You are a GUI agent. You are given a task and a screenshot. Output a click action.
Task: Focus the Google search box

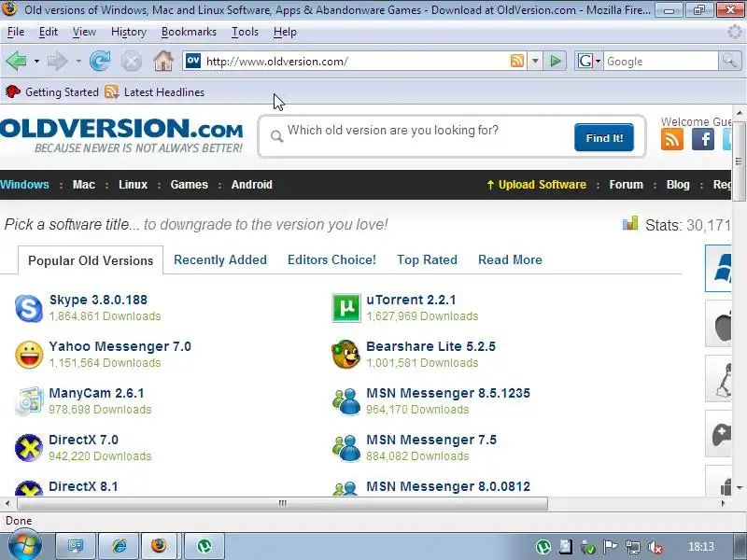[x=661, y=61]
